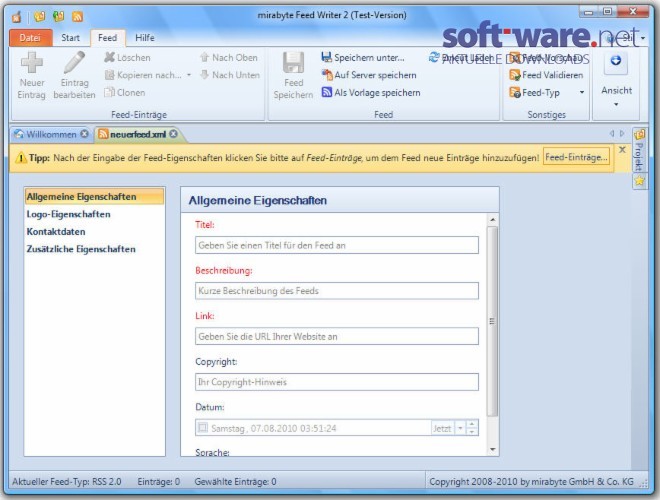Image resolution: width=660 pixels, height=500 pixels.
Task: Close the neuerfeed.xml tab
Action: pyautogui.click(x=173, y=134)
